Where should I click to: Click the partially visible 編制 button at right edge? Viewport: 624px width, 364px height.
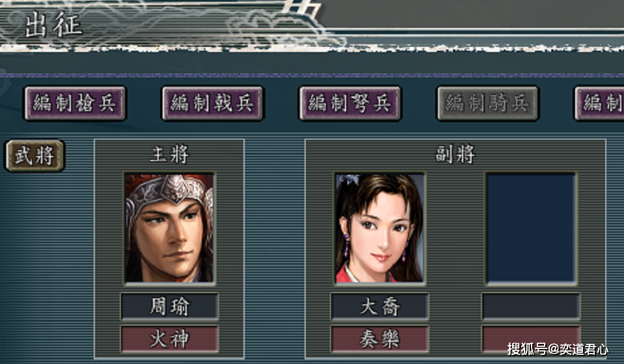point(599,103)
